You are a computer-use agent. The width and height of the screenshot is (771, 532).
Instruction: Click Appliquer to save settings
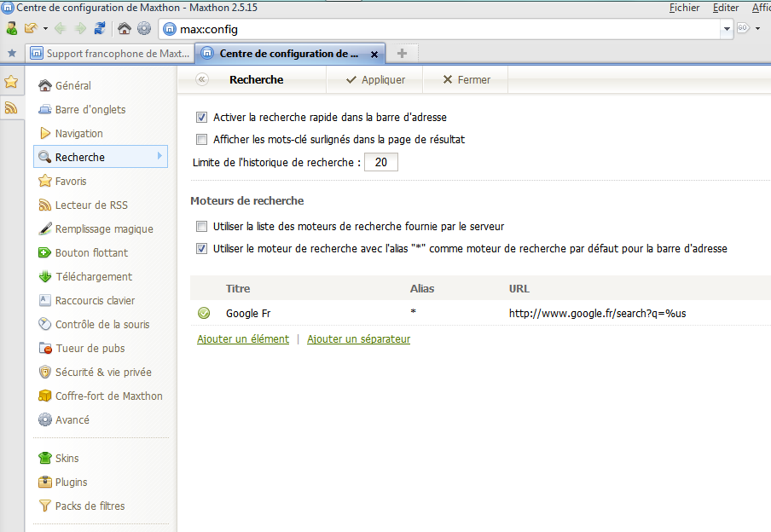coord(375,79)
